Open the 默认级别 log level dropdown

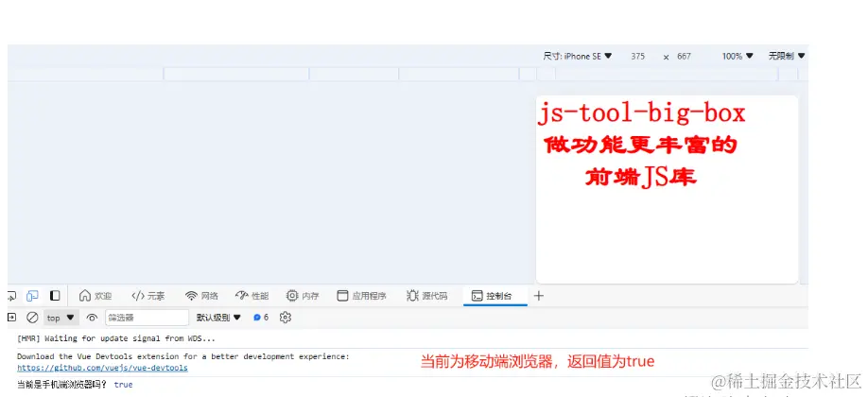(218, 318)
